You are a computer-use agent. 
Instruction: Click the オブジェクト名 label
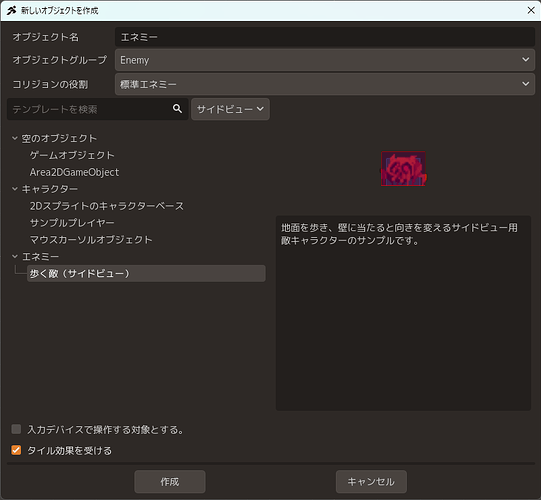46,37
